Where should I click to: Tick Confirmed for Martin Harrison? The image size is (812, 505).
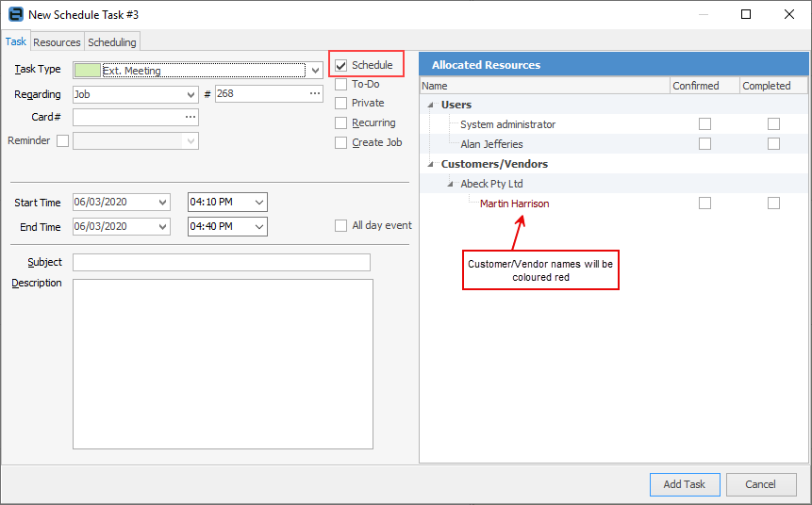point(704,203)
